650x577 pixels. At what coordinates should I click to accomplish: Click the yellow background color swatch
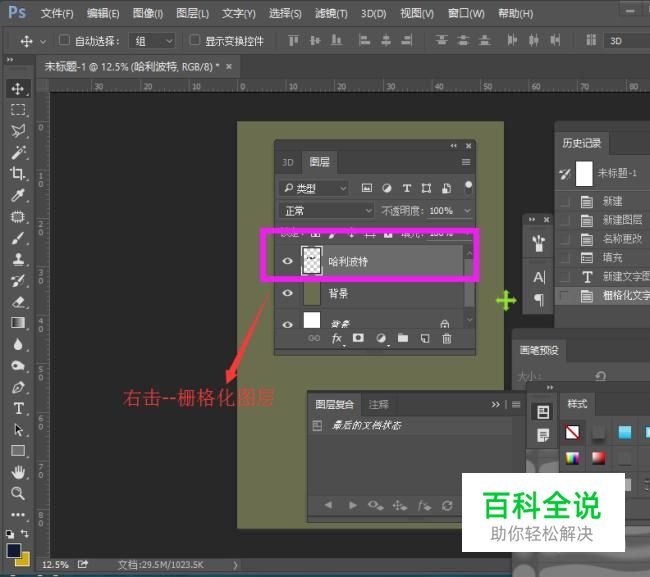(x=24, y=560)
